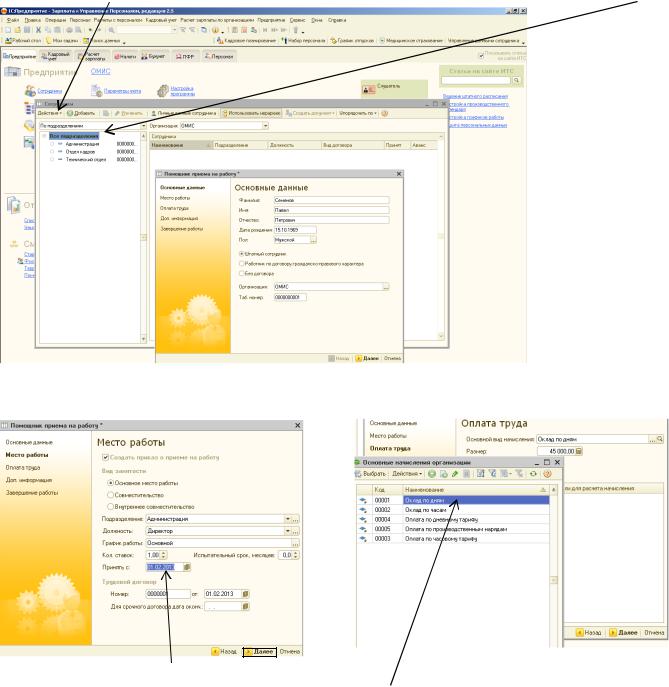Click the ellipsis button beside the Пол field
The height and width of the screenshot is (687, 669).
tap(313, 240)
